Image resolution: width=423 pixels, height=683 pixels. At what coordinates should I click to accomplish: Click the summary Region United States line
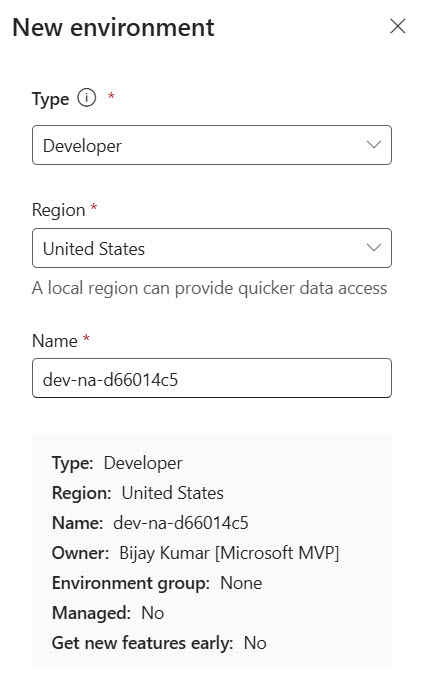click(x=138, y=493)
